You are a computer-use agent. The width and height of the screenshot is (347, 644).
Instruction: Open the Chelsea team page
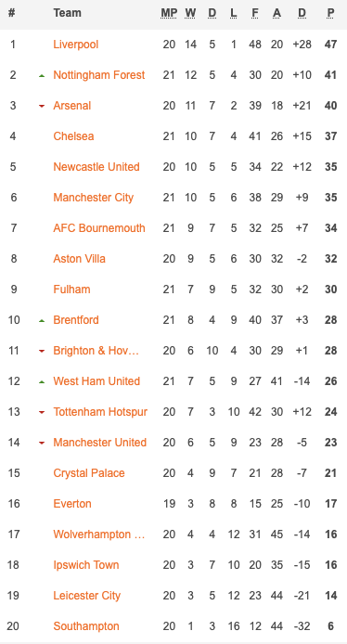pyautogui.click(x=73, y=136)
